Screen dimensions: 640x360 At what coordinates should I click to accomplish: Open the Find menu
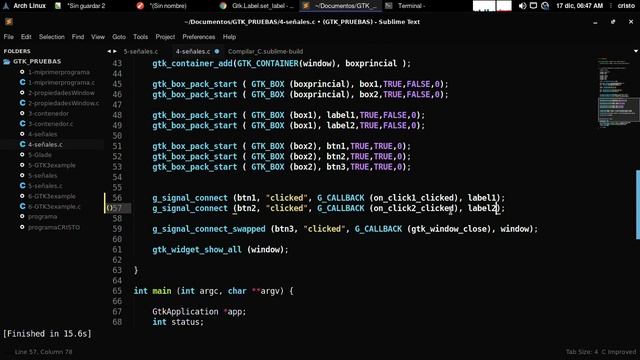click(78, 37)
